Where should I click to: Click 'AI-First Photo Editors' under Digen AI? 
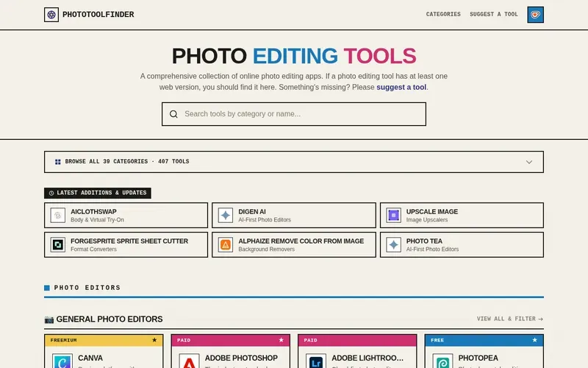[265, 220]
